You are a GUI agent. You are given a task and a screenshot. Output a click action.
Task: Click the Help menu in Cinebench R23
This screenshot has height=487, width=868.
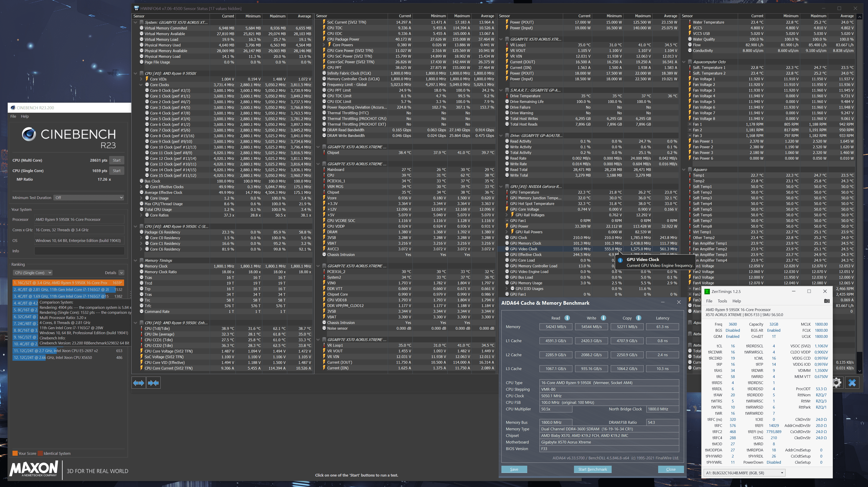[25, 116]
